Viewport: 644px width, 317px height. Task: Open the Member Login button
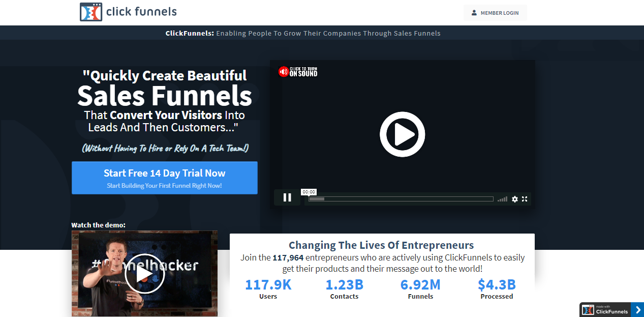495,13
